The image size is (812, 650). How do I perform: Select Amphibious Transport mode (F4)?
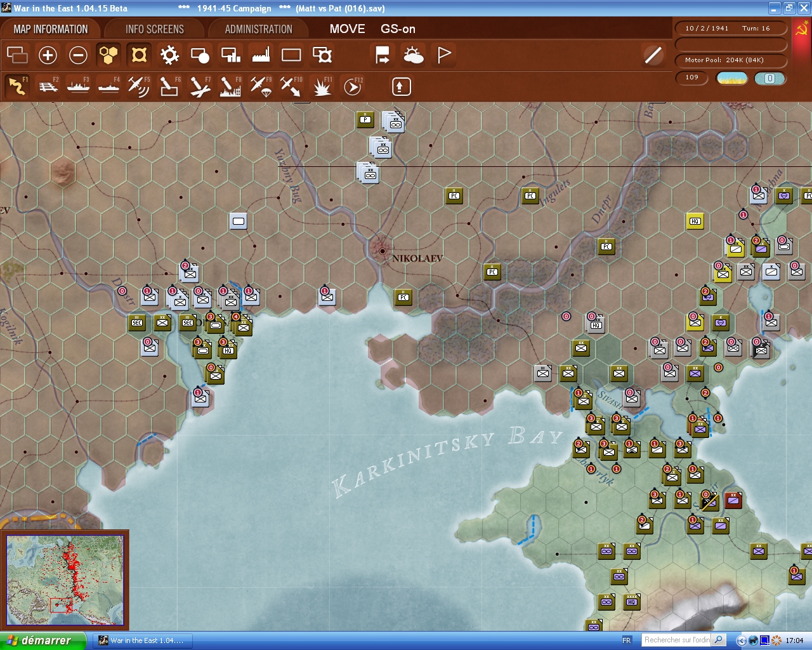[108, 86]
